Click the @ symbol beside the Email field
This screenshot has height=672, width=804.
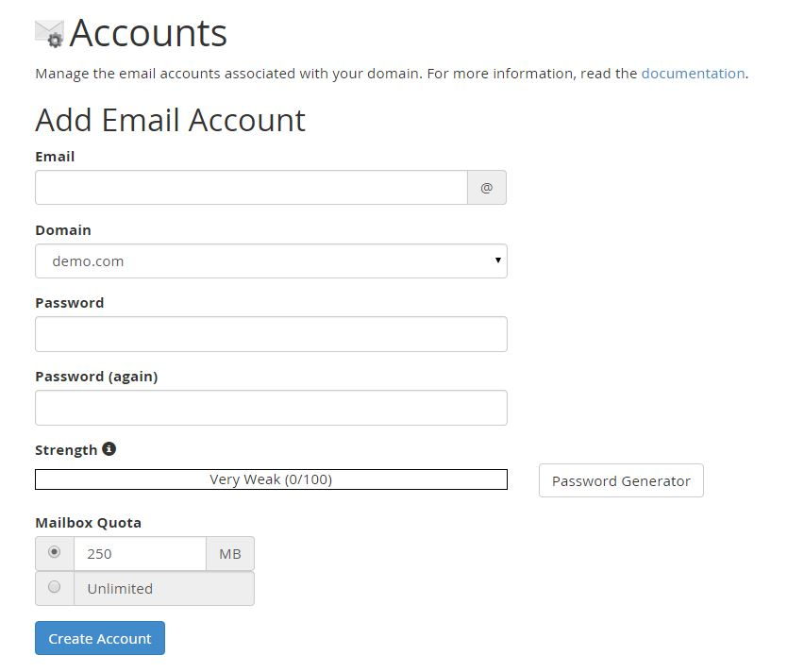487,187
